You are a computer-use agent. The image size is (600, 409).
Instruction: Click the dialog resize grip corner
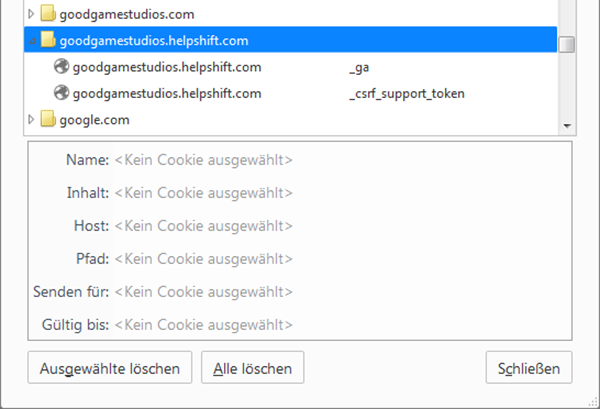(593, 401)
